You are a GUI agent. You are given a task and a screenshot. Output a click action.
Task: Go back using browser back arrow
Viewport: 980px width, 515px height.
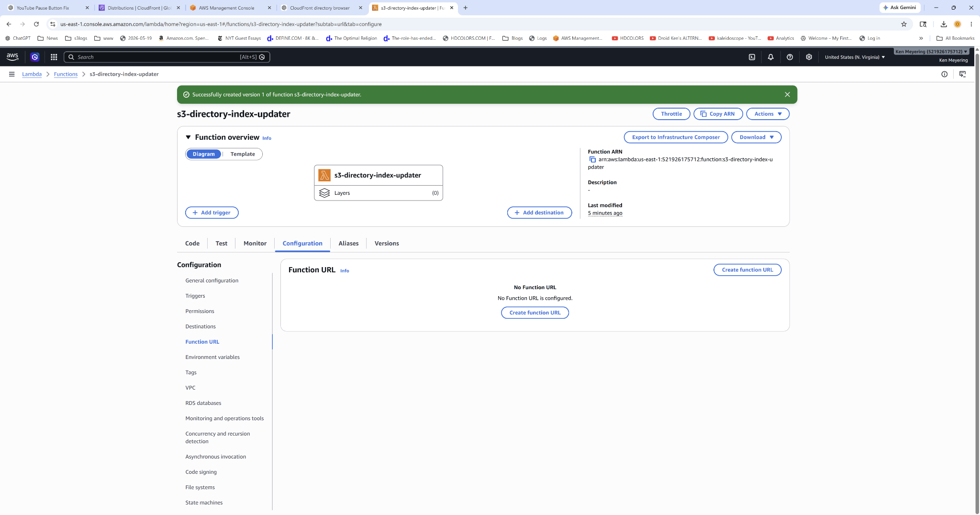[x=9, y=24]
